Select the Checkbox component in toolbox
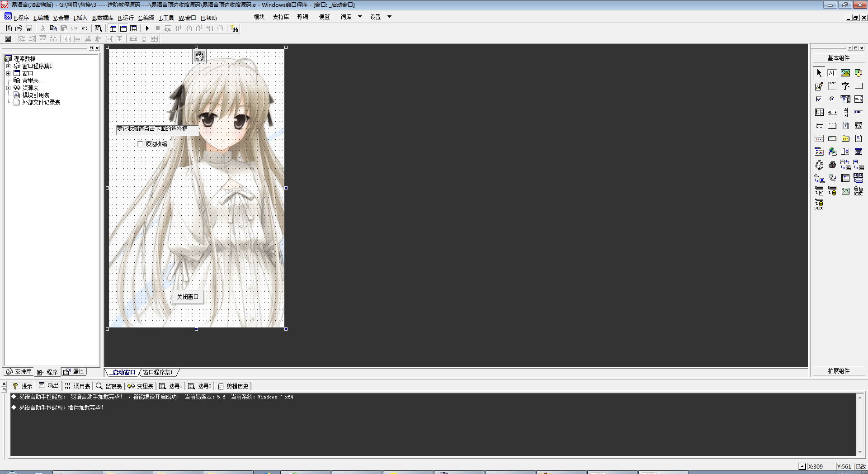 pos(819,99)
